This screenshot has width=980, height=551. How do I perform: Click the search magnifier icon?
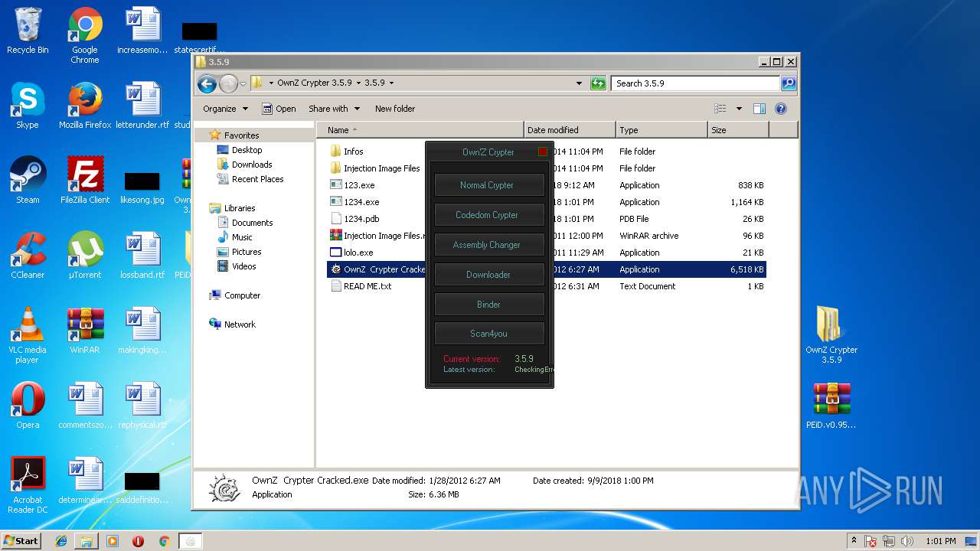[x=789, y=83]
